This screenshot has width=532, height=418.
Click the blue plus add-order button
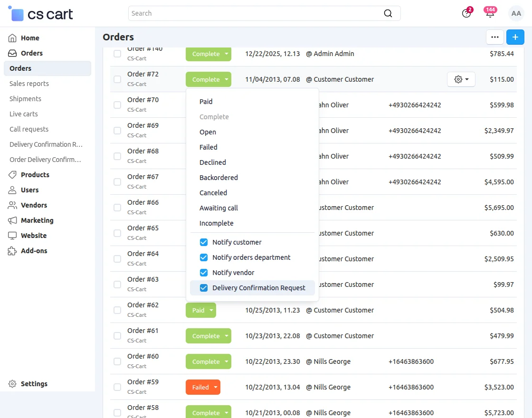515,37
